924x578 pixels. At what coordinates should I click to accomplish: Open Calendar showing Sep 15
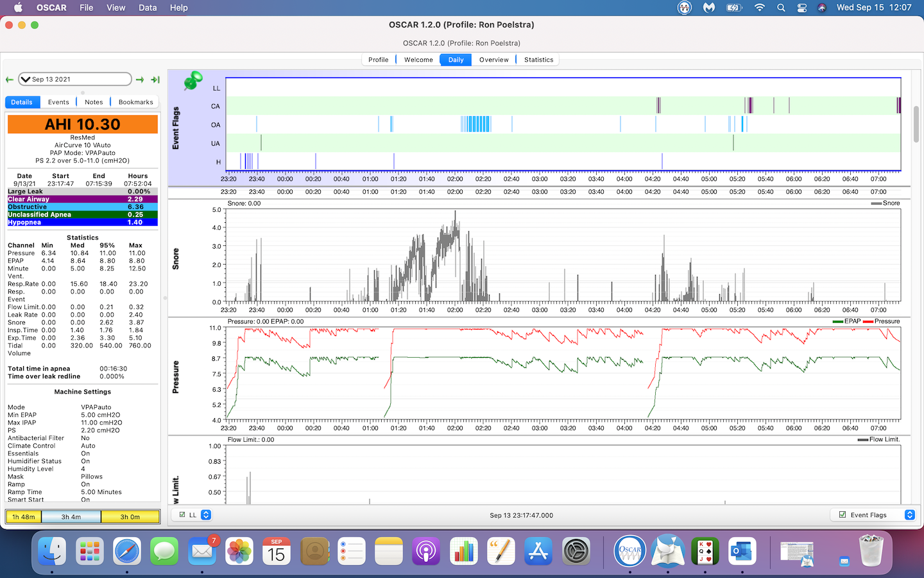pos(277,551)
